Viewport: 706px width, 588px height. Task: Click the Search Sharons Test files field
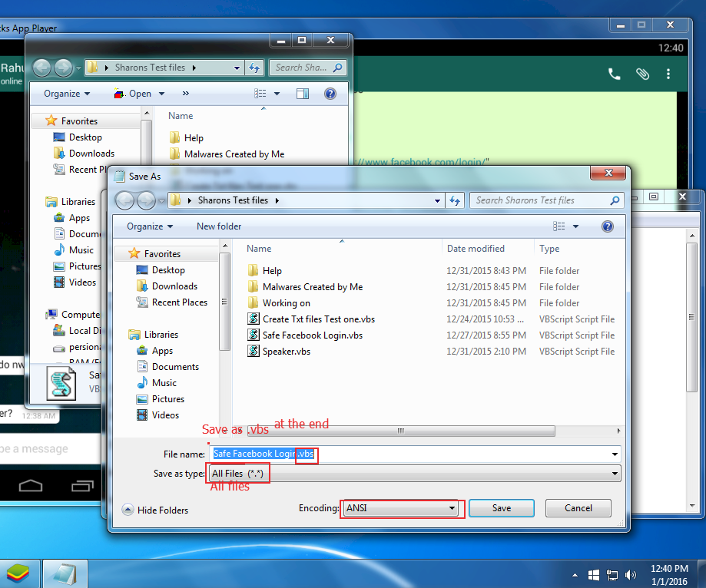(547, 200)
